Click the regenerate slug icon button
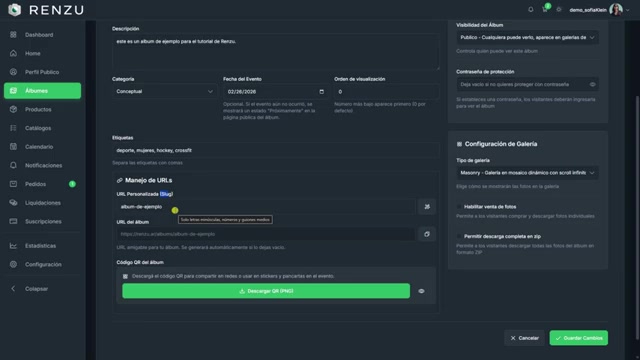 click(x=427, y=207)
